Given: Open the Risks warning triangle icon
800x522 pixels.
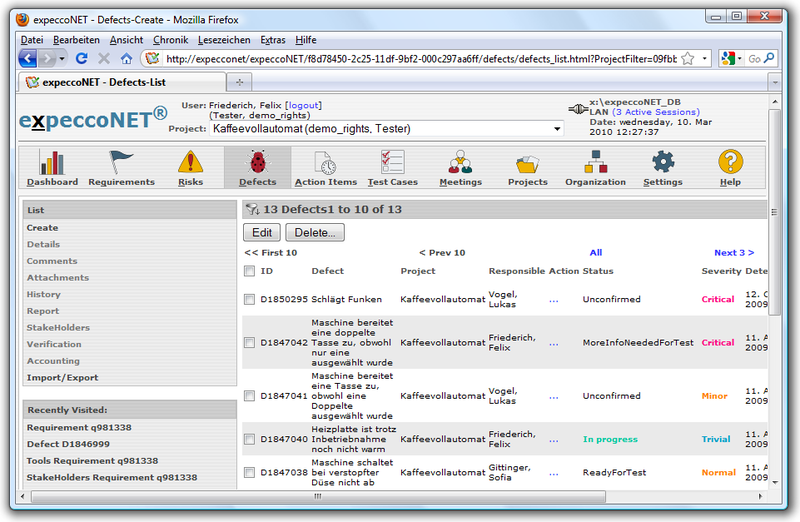Looking at the screenshot, I should point(190,162).
